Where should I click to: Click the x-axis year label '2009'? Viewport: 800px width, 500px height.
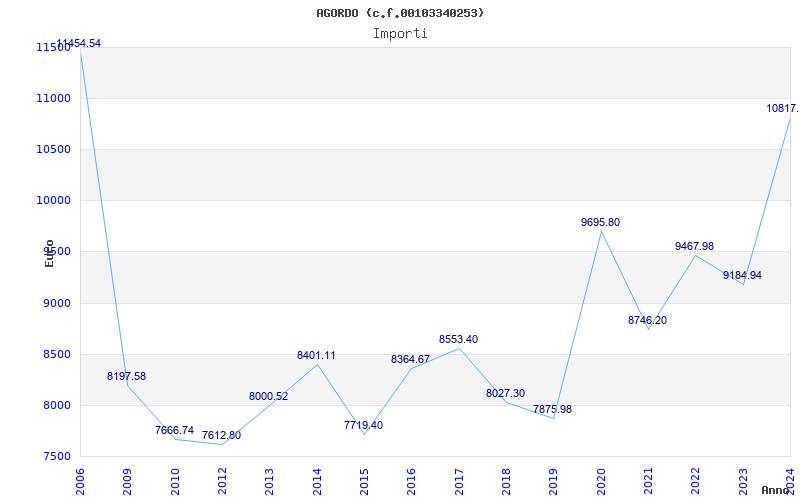click(127, 481)
